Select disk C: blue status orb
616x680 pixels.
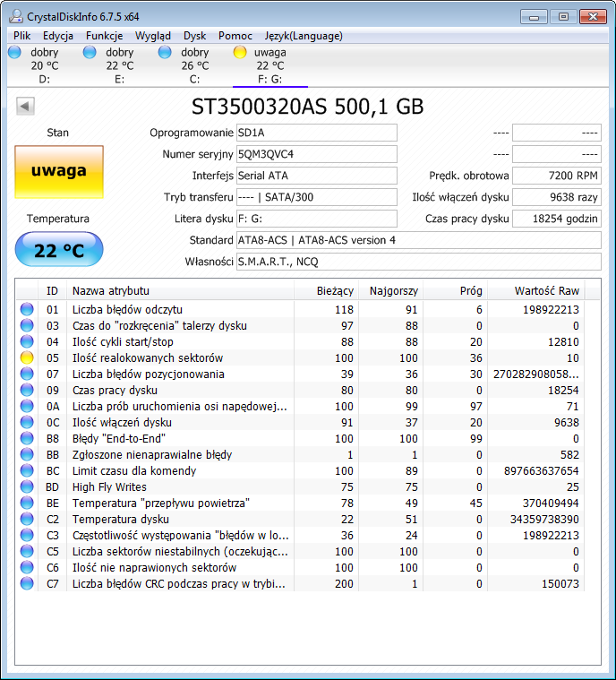click(165, 53)
